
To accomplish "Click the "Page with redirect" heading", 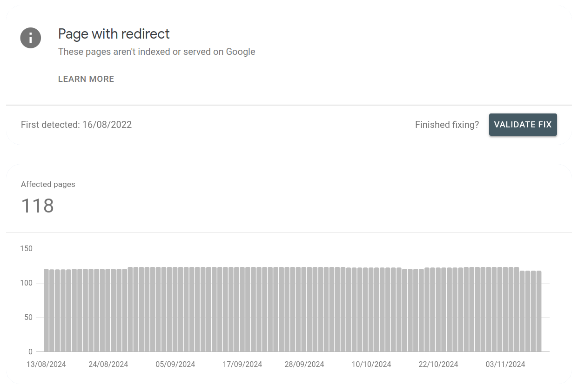I will [114, 34].
